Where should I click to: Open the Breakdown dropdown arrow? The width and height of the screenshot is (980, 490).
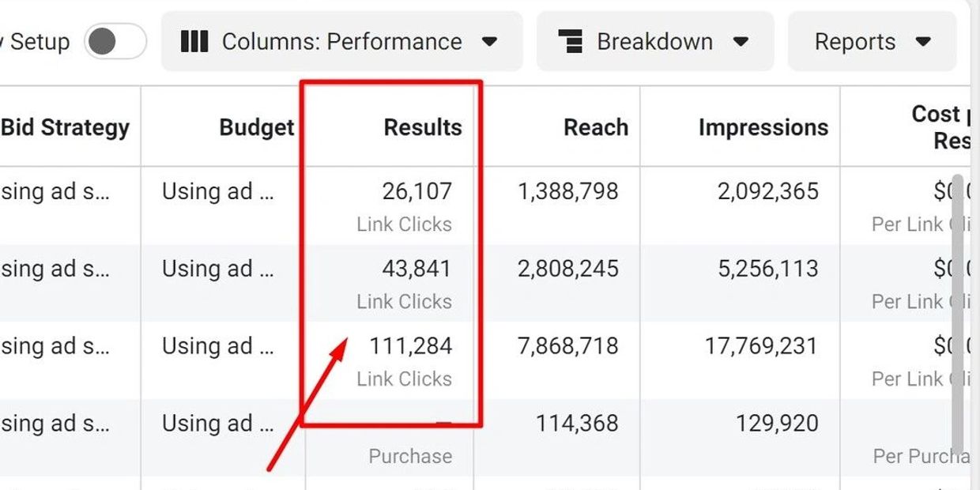click(x=741, y=41)
